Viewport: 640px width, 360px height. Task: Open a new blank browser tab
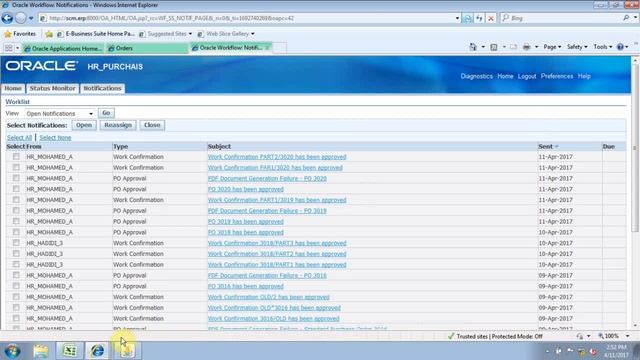pyautogui.click(x=280, y=48)
